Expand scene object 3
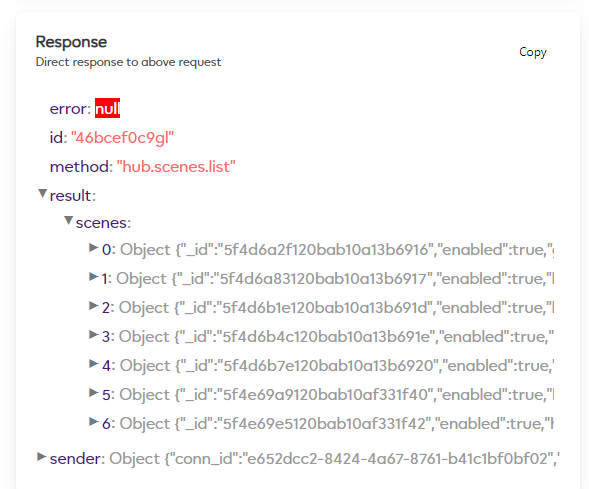589x489 pixels. (x=94, y=335)
